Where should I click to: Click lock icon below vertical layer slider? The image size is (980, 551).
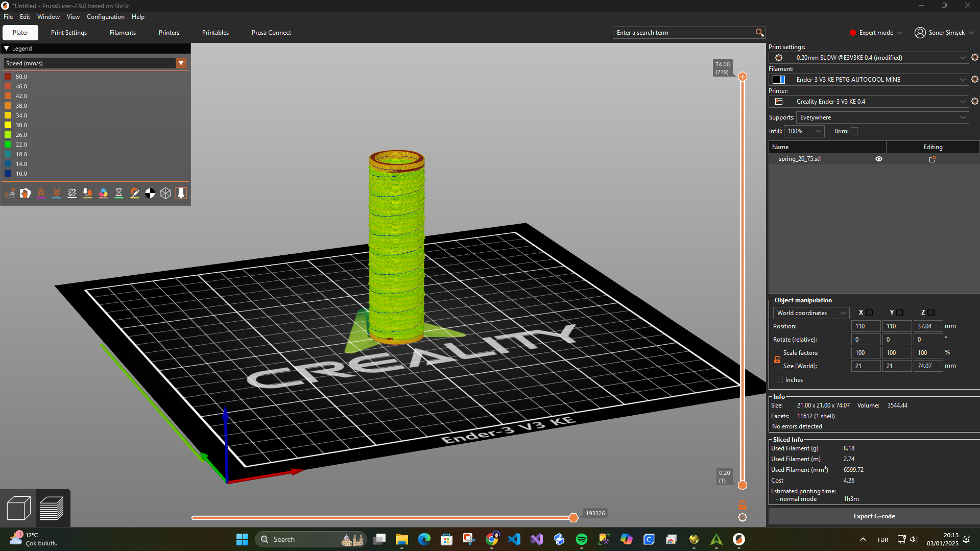(743, 505)
